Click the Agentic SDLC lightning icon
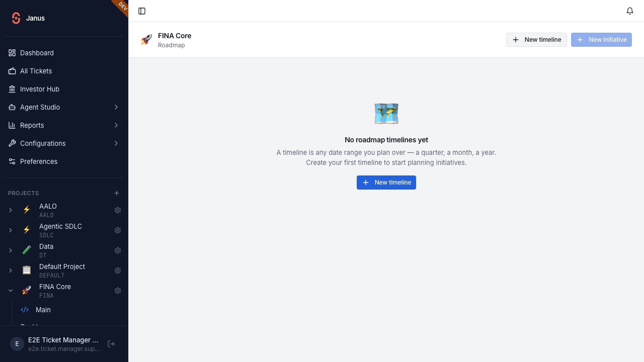Viewport: 644px width, 362px height. (27, 230)
